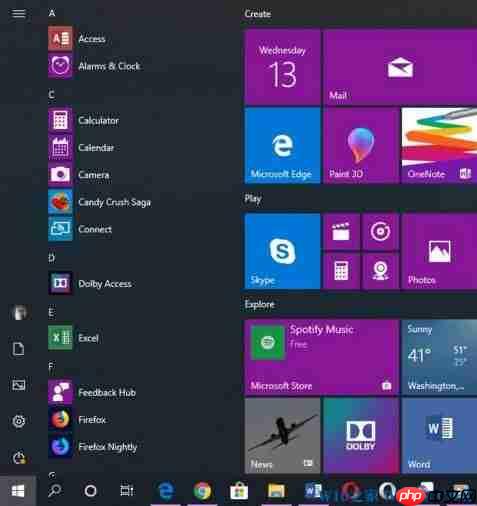
Task: Open the Movies & TV small tile
Action: click(x=341, y=232)
